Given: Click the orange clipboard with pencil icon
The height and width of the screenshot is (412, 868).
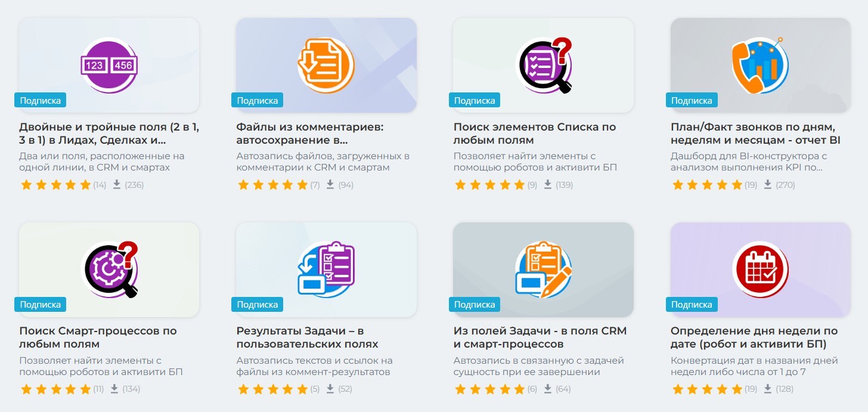Looking at the screenshot, I should coord(543,269).
